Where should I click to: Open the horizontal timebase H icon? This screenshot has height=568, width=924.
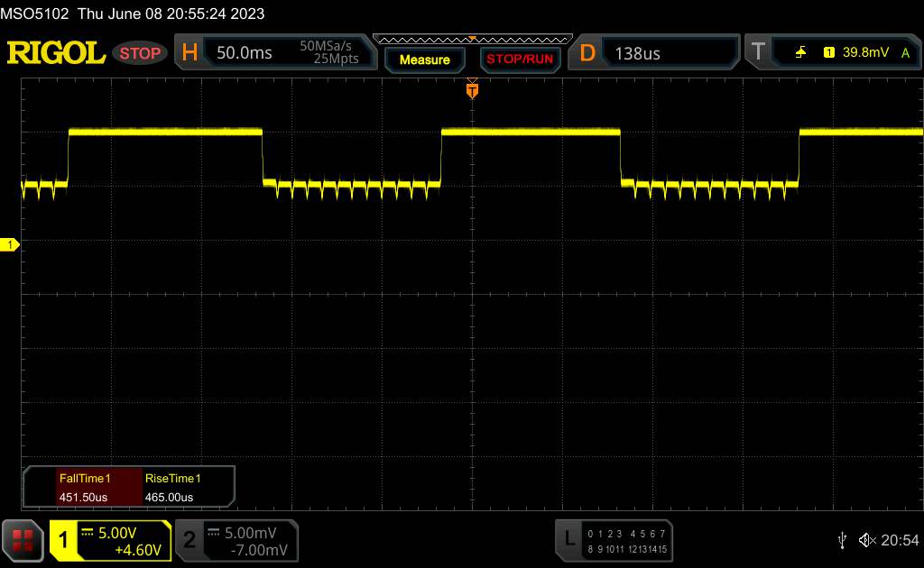pyautogui.click(x=189, y=53)
